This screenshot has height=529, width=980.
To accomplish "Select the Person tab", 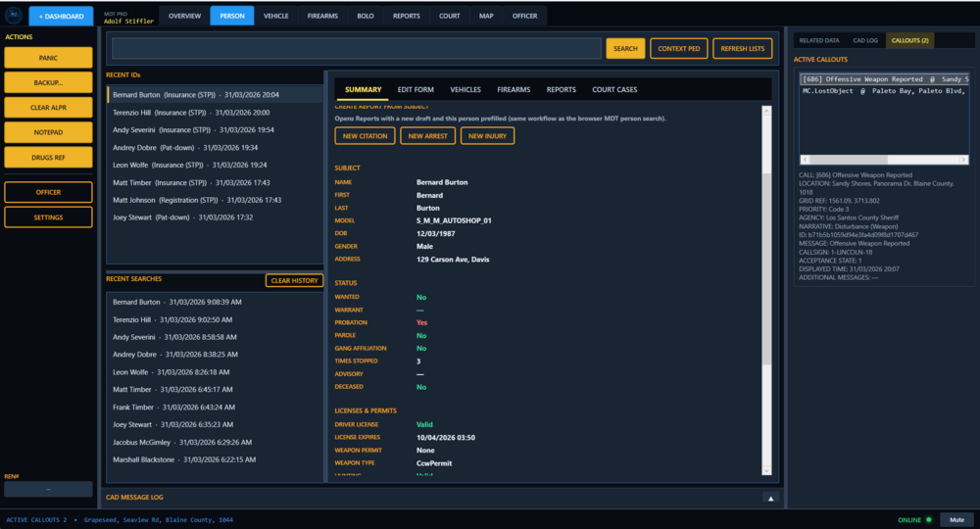I will pyautogui.click(x=232, y=17).
